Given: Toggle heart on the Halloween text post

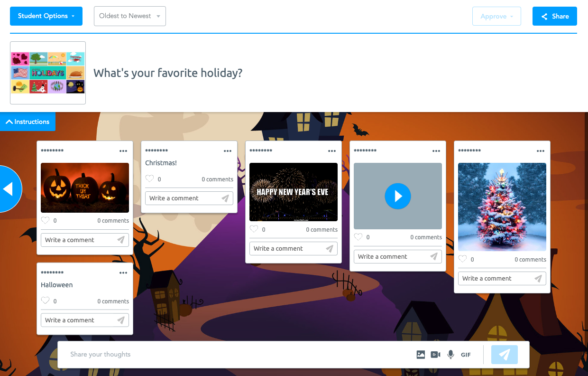Looking at the screenshot, I should 45,301.
